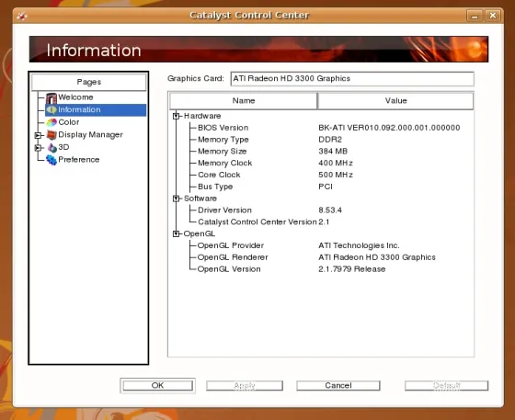Viewport: 515px width, 420px height.
Task: Click the PCI value
Action: coord(326,187)
